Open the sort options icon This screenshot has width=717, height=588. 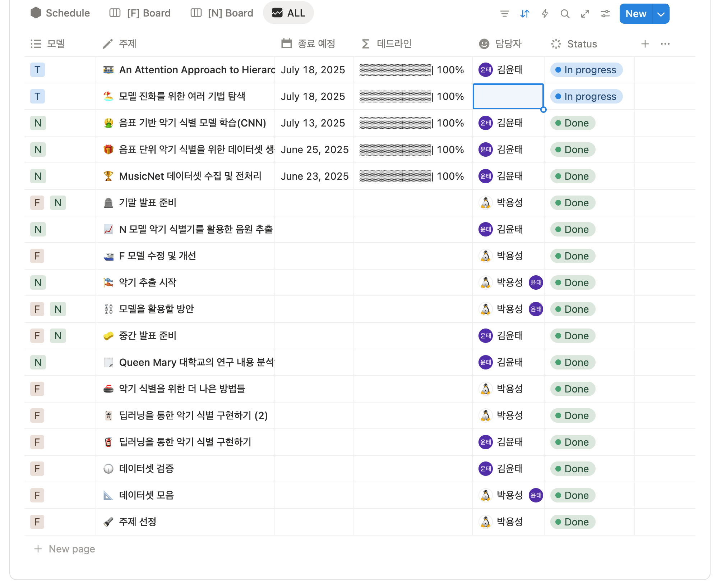[x=525, y=14]
